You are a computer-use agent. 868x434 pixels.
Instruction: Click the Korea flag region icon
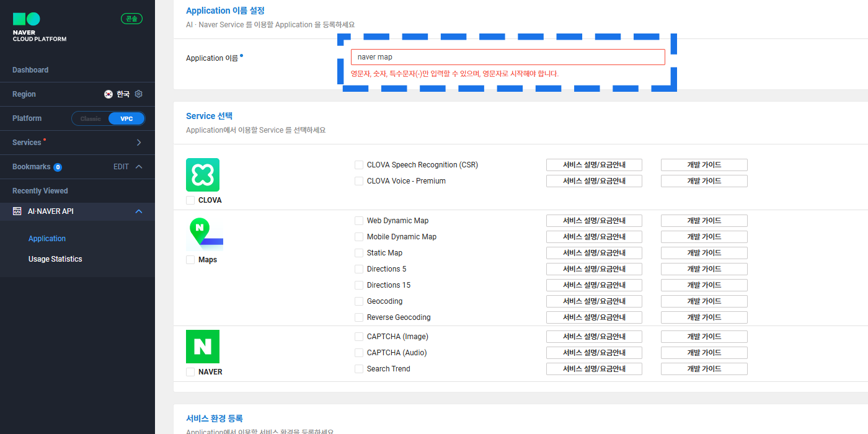(108, 94)
